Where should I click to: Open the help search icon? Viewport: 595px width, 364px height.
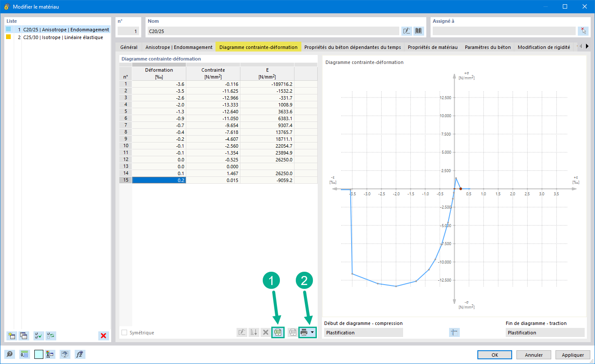click(9, 355)
